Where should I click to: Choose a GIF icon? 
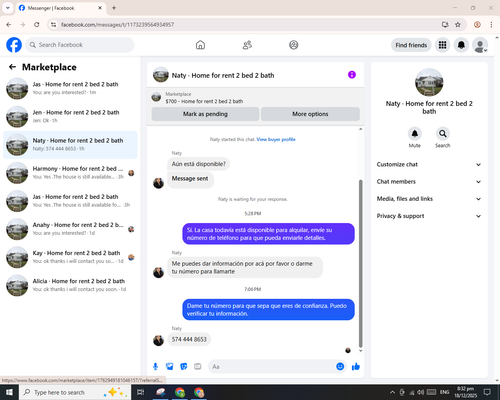198,367
